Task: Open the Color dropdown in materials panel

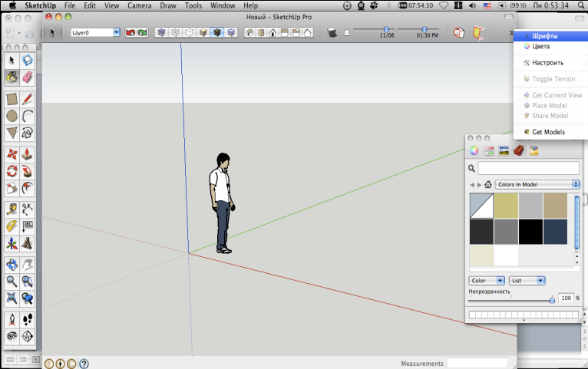Action: 487,281
